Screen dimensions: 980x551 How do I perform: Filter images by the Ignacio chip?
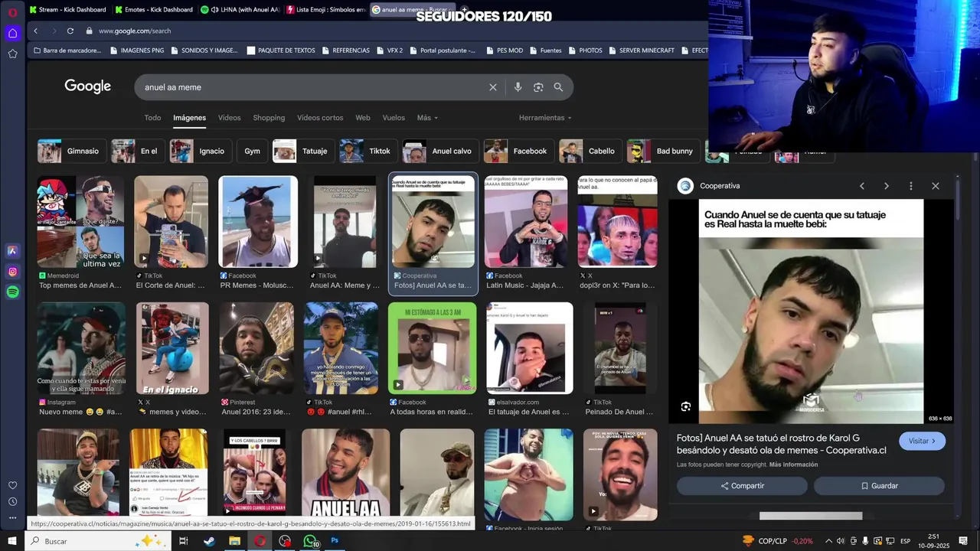tap(201, 151)
